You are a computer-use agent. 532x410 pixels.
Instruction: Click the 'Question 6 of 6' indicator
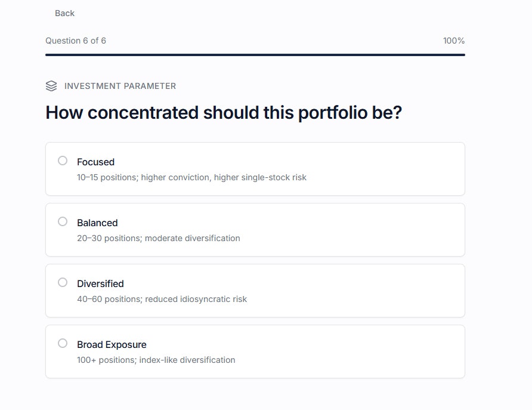[76, 41]
